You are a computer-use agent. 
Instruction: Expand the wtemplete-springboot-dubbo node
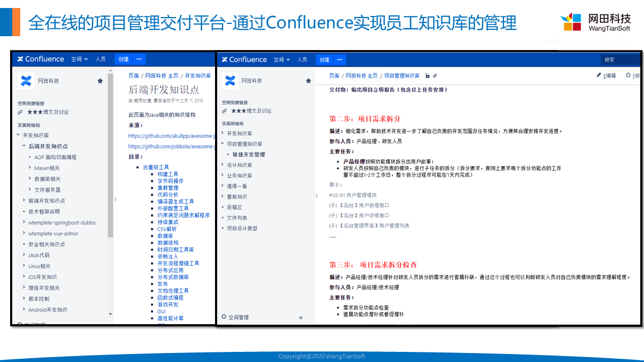[24, 223]
